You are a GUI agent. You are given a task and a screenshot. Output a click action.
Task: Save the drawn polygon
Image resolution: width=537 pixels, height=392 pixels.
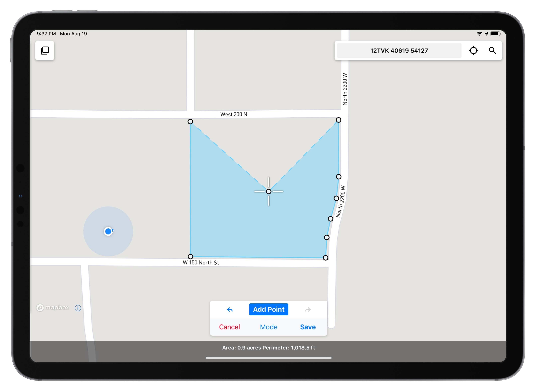(x=308, y=327)
